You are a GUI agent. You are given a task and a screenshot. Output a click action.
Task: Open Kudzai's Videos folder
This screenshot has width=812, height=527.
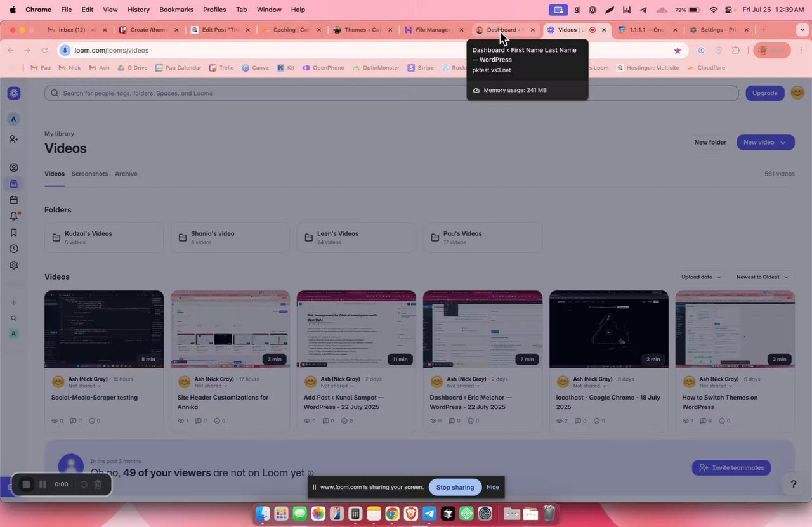click(x=104, y=237)
